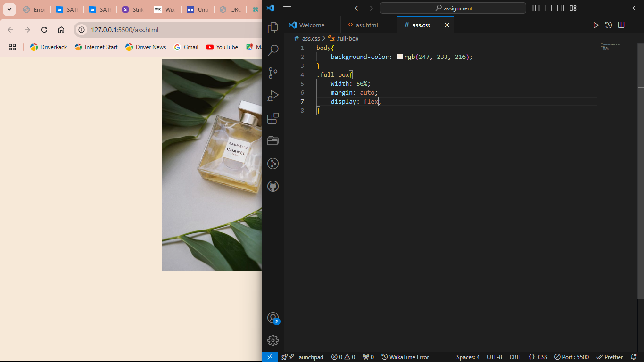
Task: Open errors and warnings count in the status bar
Action: 343,357
